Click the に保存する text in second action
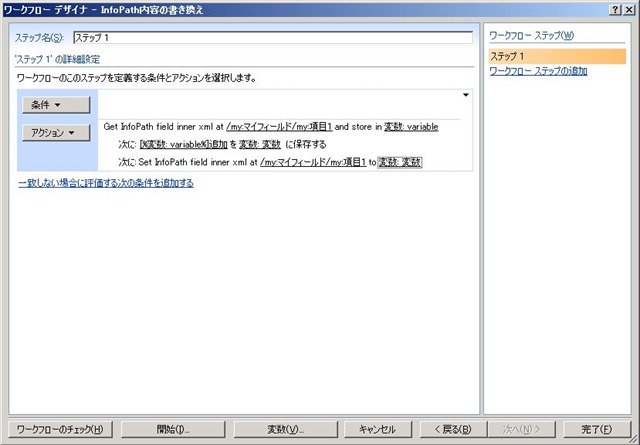Screen dimensions: 640x445 pos(306,145)
